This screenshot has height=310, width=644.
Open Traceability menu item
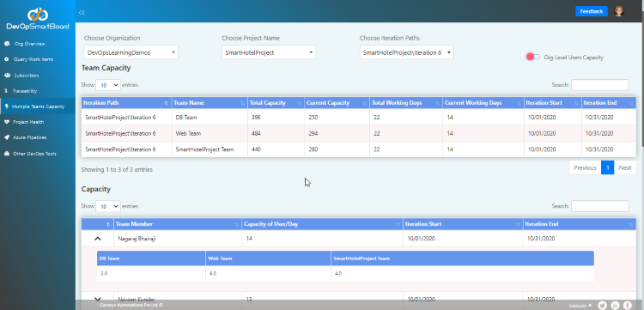tap(25, 91)
